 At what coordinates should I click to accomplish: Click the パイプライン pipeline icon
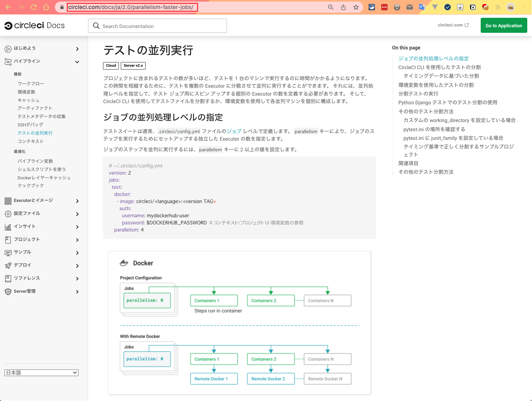pyautogui.click(x=8, y=62)
